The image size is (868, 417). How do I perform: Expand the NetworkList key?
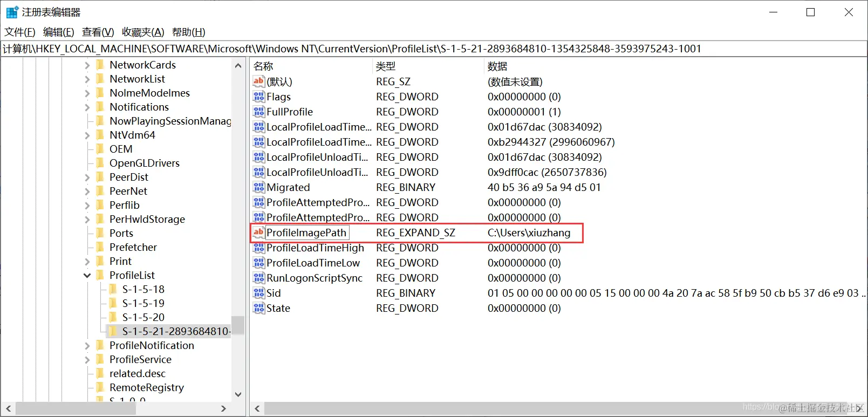(87, 79)
